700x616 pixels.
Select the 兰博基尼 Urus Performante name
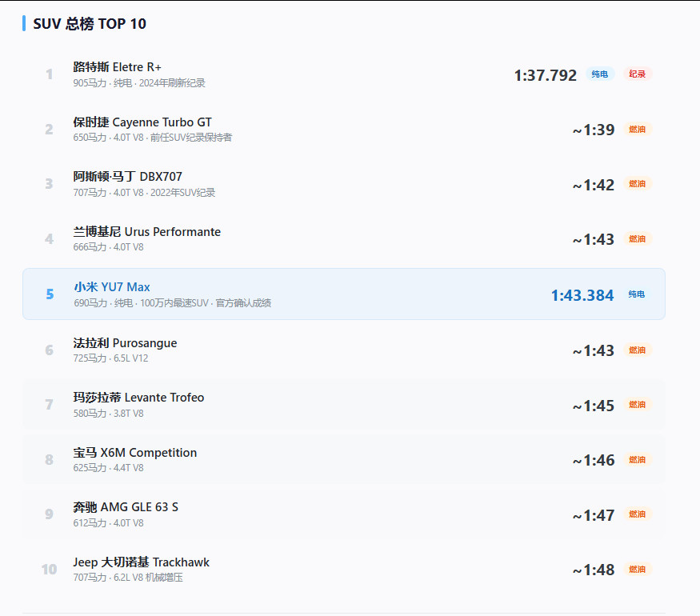[x=147, y=232]
